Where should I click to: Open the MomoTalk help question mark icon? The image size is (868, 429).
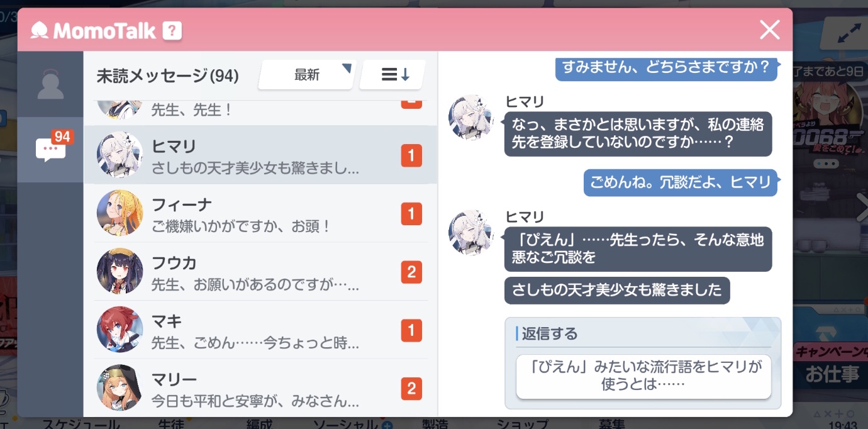coord(172,30)
